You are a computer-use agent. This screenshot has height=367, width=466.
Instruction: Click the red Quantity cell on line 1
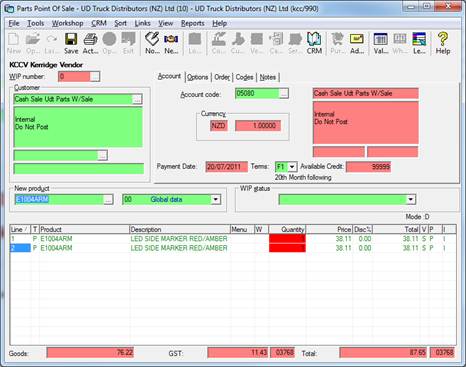click(x=287, y=239)
